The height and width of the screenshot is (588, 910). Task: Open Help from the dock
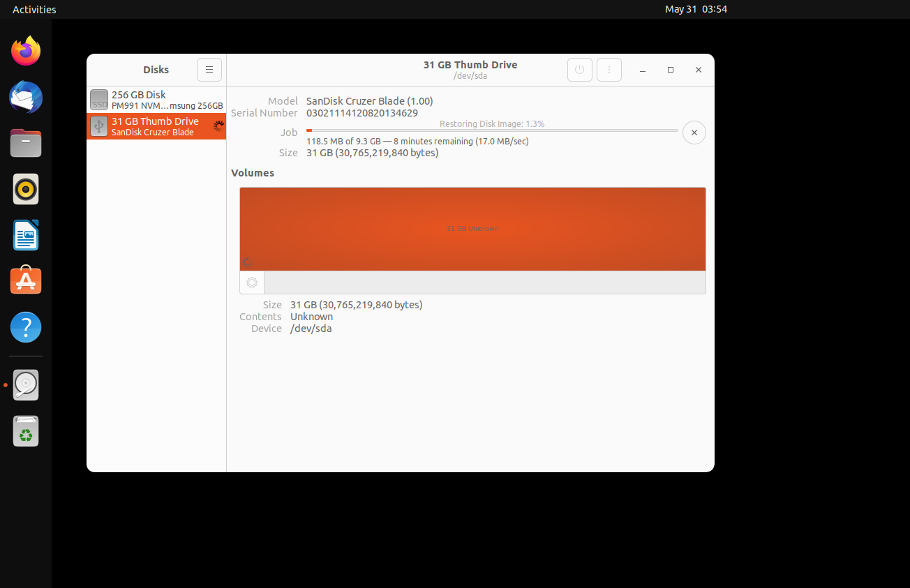(26, 327)
